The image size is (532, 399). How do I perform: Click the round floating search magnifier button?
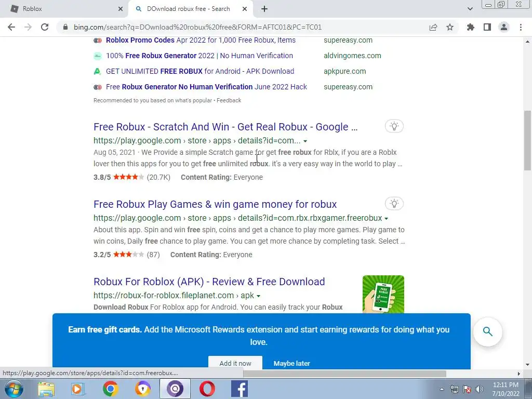[487, 331]
